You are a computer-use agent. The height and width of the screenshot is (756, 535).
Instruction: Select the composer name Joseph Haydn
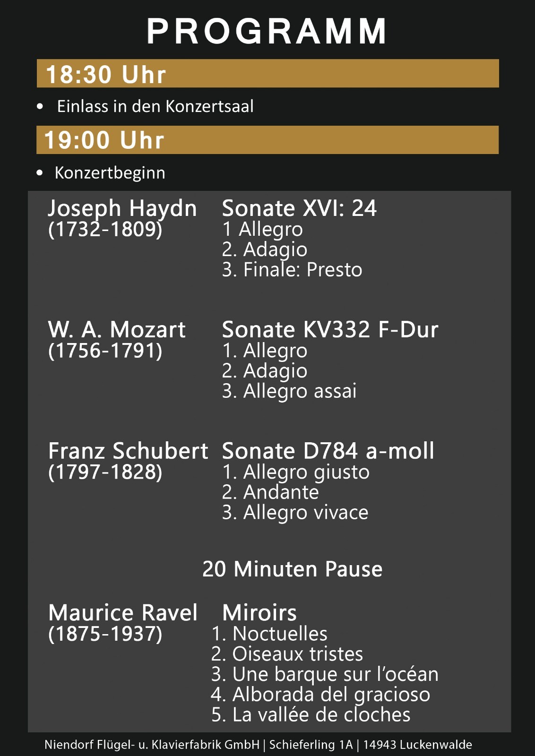pyautogui.click(x=122, y=208)
